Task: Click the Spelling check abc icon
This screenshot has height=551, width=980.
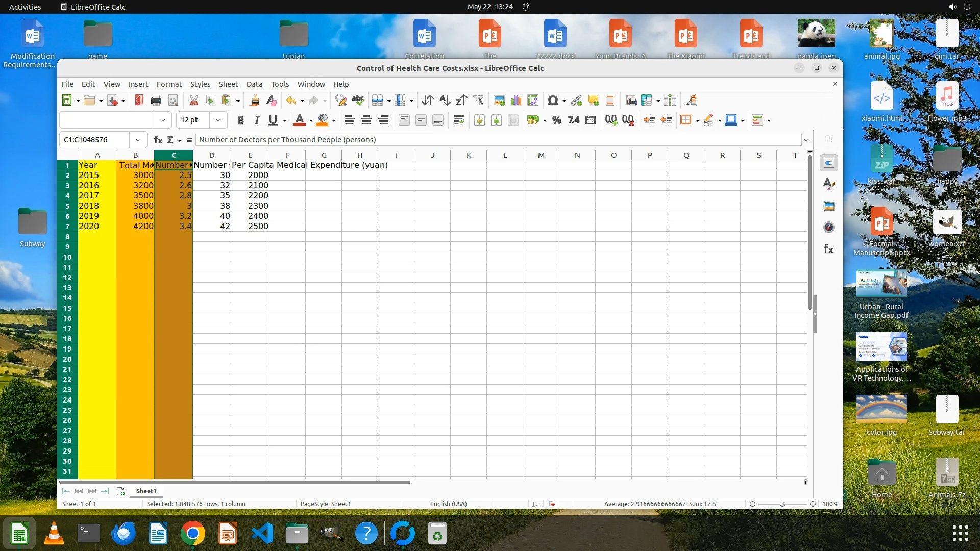Action: click(x=358, y=101)
